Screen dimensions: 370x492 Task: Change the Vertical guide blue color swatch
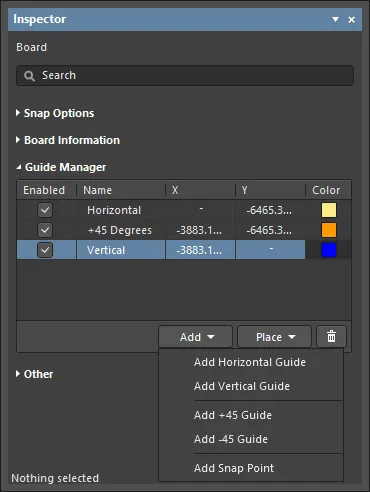tap(329, 250)
